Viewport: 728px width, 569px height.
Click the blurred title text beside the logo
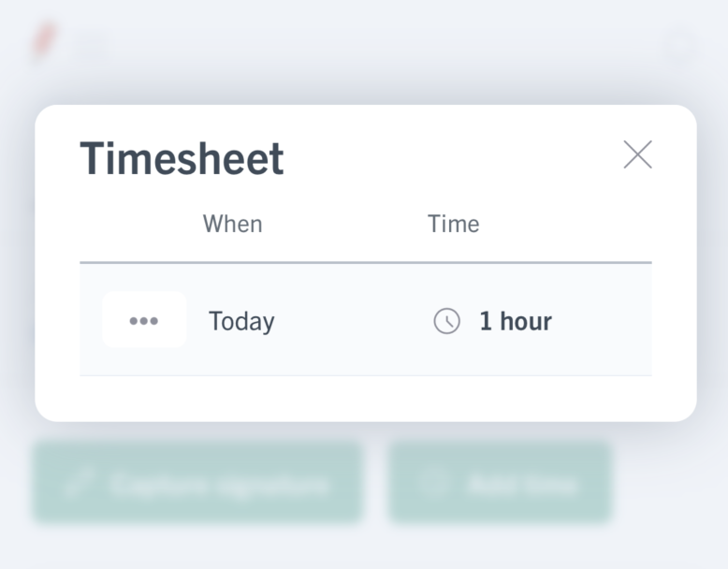[x=93, y=44]
